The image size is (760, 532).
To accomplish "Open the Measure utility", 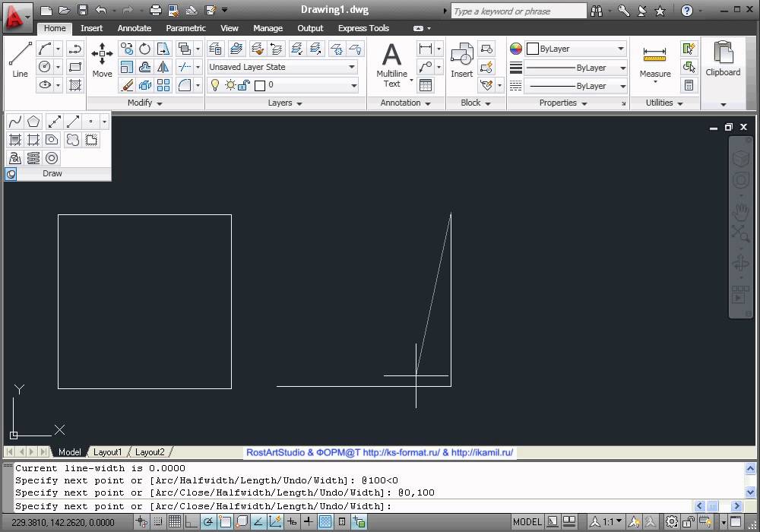I will (654, 62).
